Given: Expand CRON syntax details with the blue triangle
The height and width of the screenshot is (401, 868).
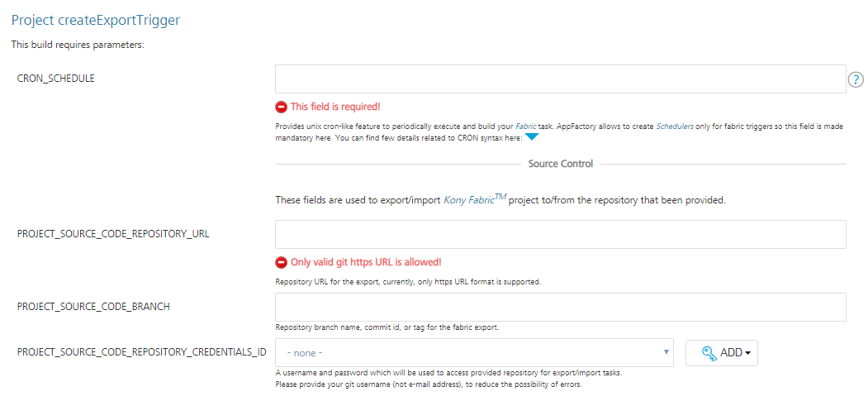Looking at the screenshot, I should point(532,137).
